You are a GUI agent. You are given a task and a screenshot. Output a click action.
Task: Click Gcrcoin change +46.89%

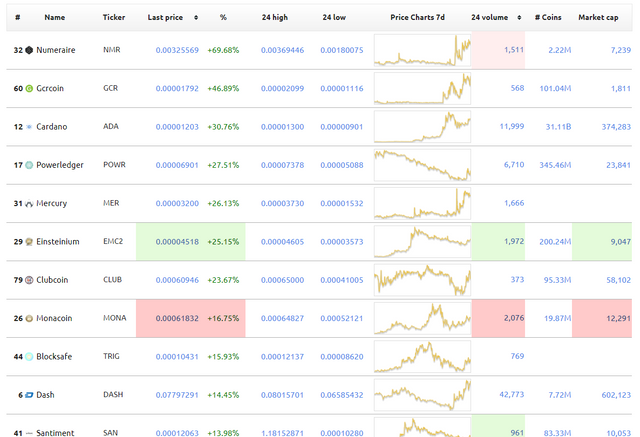[x=223, y=89]
